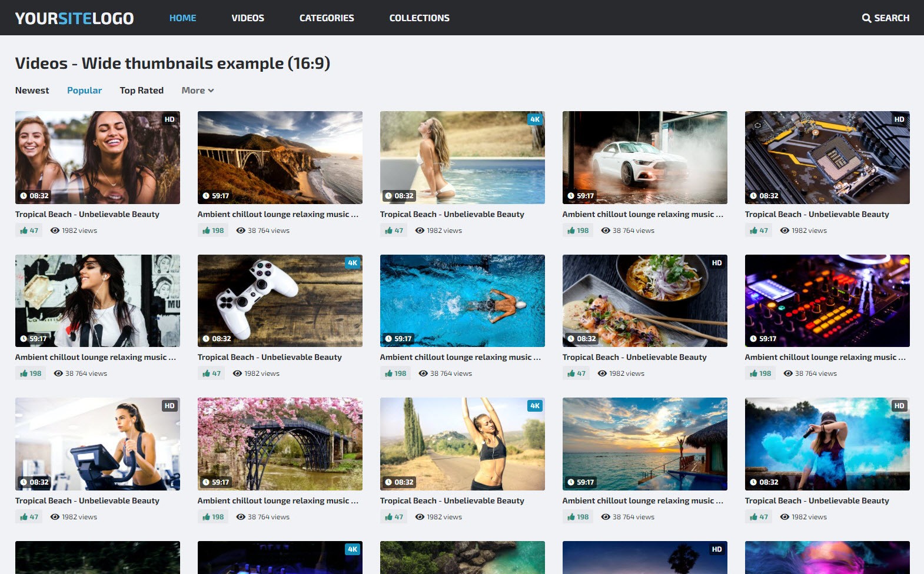
Task: Switch to the Top Rated tab
Action: coord(142,91)
